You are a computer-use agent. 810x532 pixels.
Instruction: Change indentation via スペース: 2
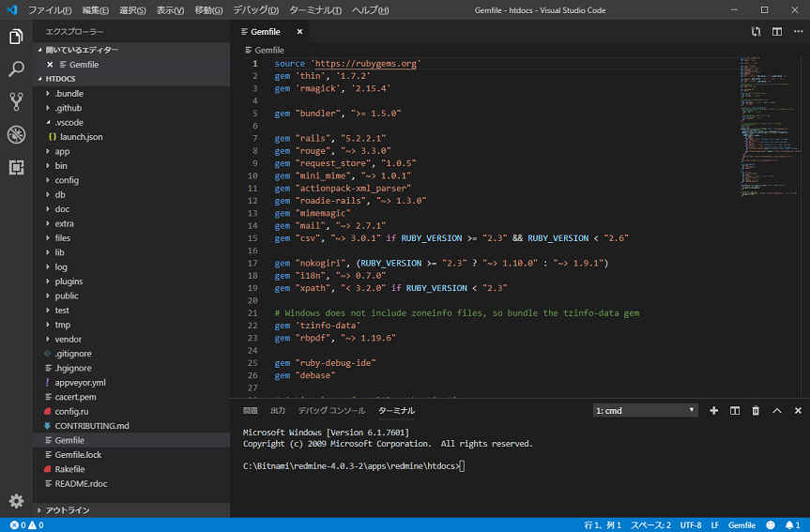pos(650,524)
